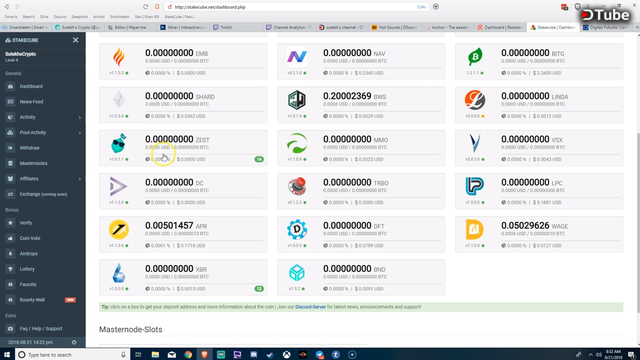
Task: Open the SHARD coin logo
Action: (x=119, y=100)
